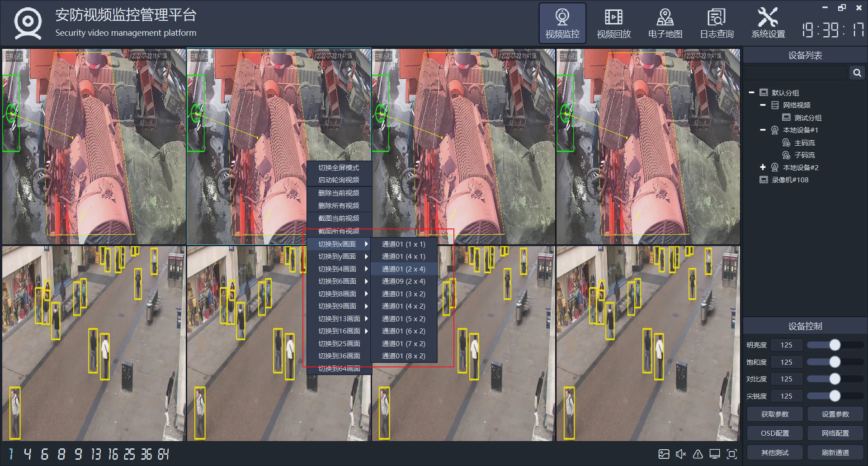The height and width of the screenshot is (466, 868).
Task: Switch to 64-screen layout
Action: click(163, 454)
